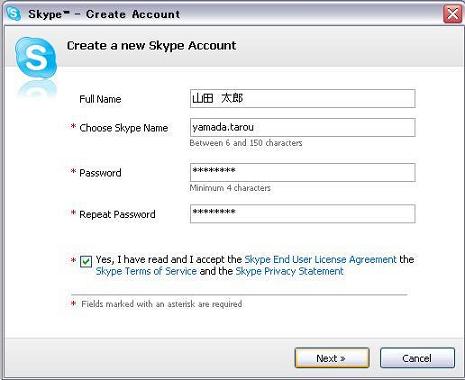Click the Full Name label

(100, 99)
